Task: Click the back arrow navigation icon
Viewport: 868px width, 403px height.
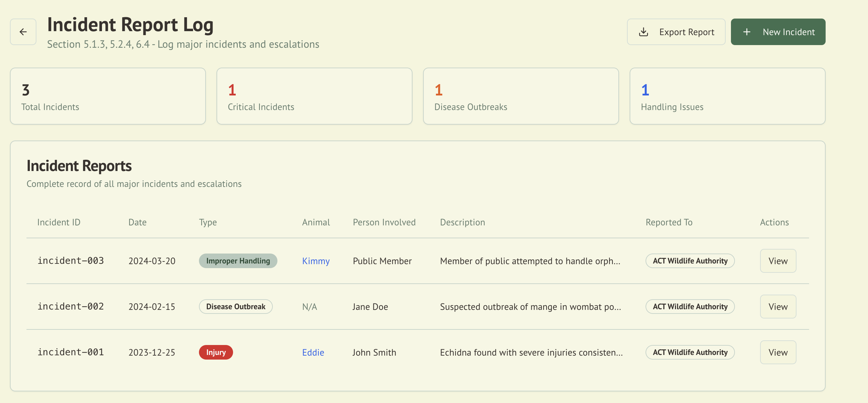Action: click(x=23, y=31)
